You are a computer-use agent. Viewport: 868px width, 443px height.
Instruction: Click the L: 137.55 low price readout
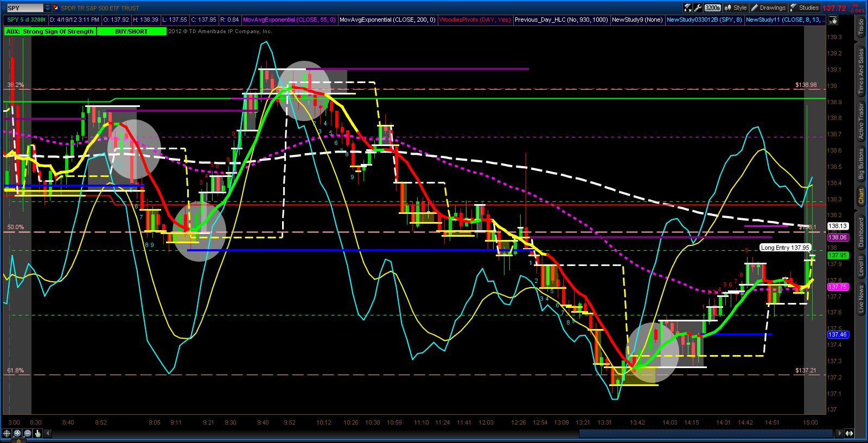pos(176,20)
